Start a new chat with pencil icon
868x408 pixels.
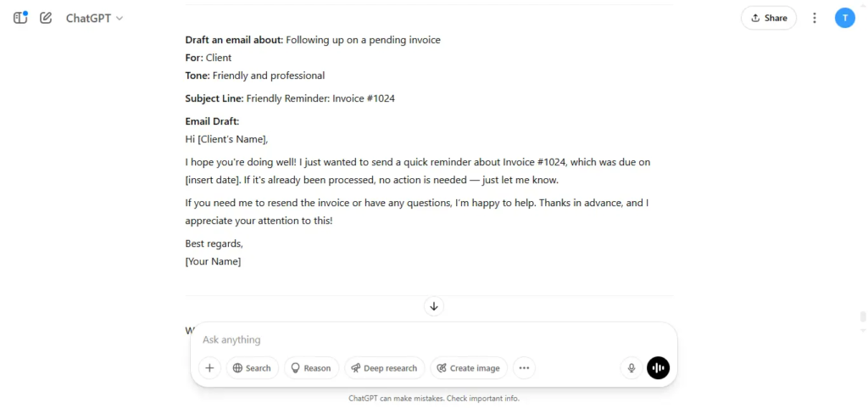[46, 18]
